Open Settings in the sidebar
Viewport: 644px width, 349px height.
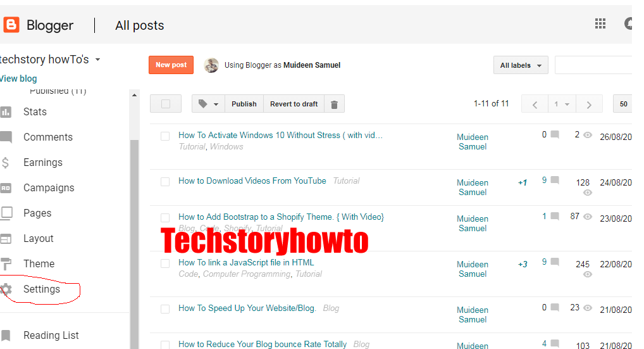click(x=41, y=289)
